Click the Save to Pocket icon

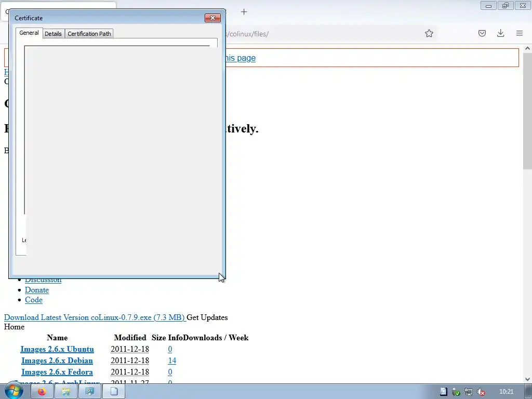tap(482, 33)
